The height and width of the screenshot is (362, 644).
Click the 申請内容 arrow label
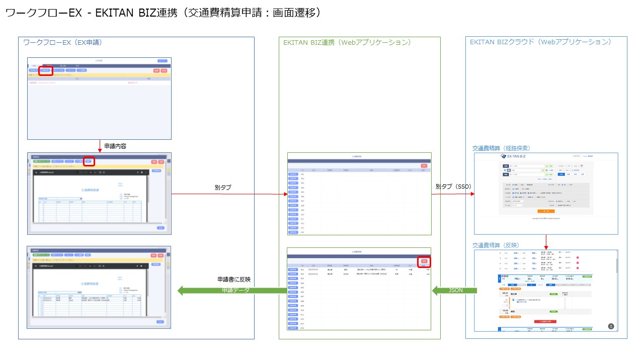coord(115,146)
